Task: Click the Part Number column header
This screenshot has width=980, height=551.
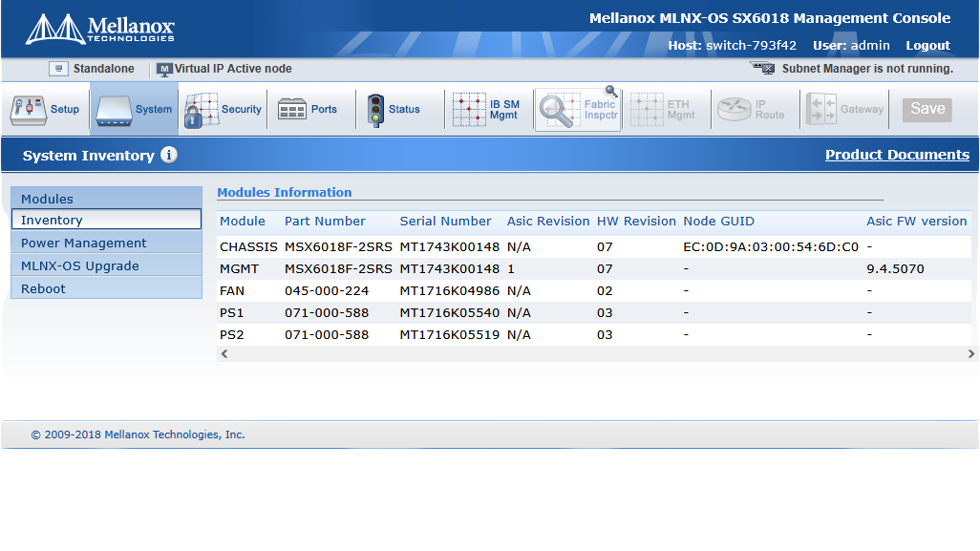Action: click(325, 222)
